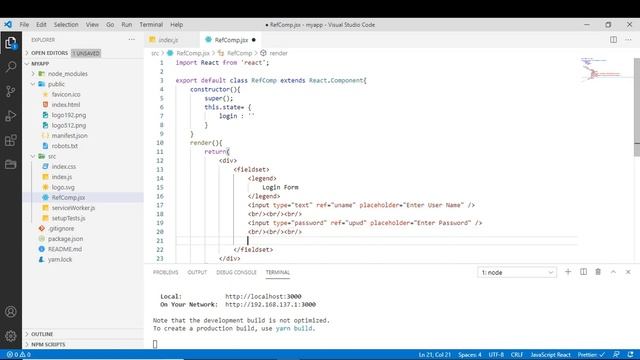Image resolution: width=640 pixels, height=360 pixels.
Task: Close the terminal panel
Action: (x=628, y=272)
